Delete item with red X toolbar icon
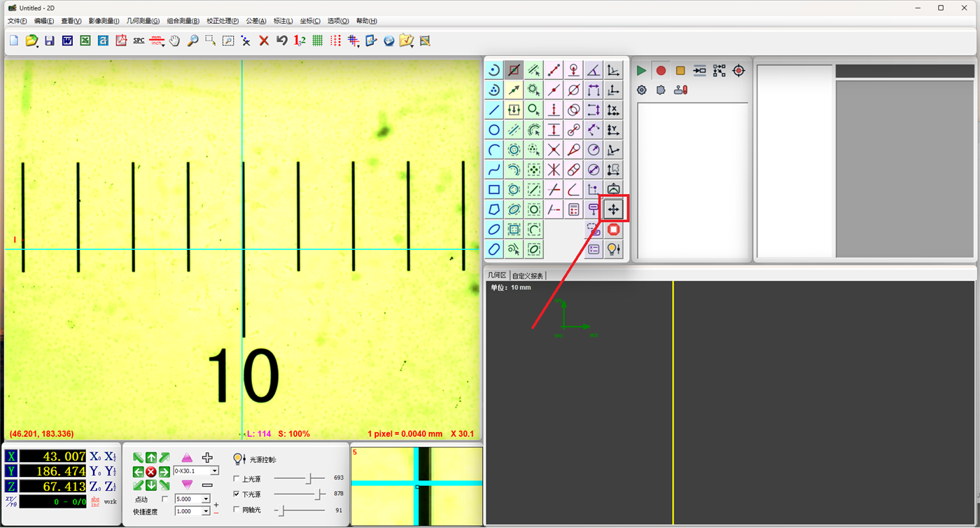The width and height of the screenshot is (980, 528). tap(264, 41)
